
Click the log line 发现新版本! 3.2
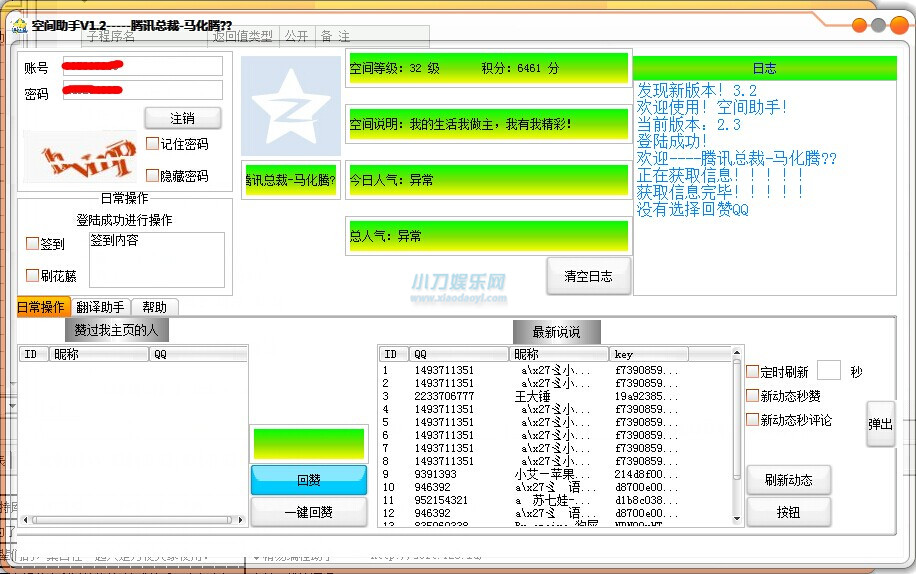697,90
